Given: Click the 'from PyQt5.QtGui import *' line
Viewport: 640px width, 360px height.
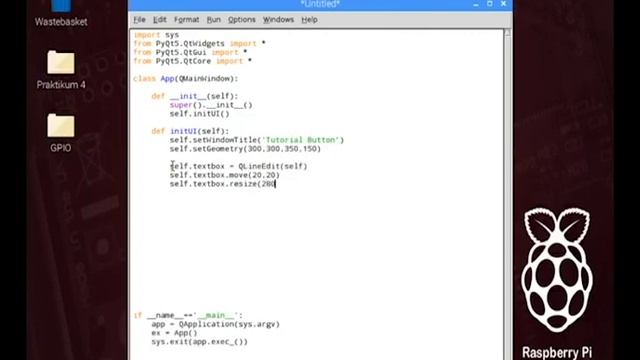Looking at the screenshot, I should coord(190,52).
